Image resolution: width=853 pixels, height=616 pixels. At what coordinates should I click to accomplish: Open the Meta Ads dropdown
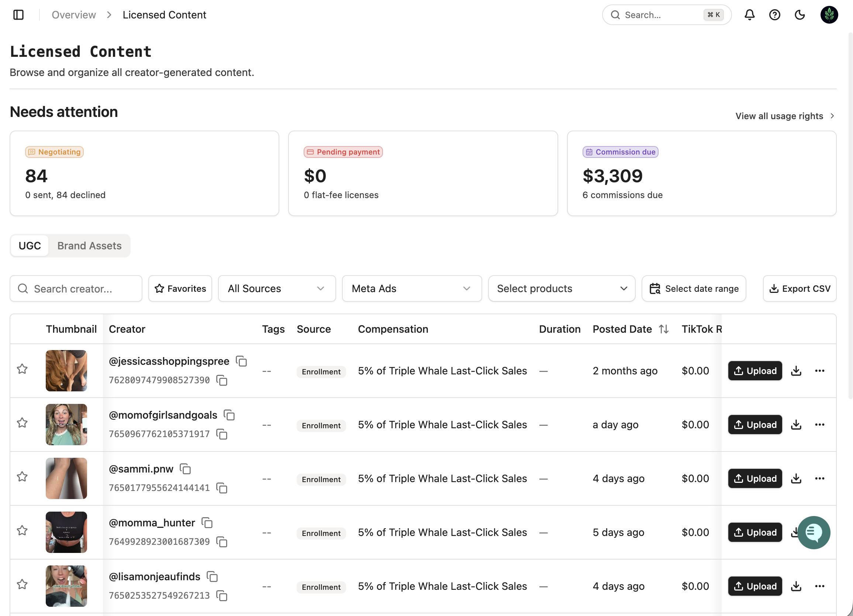412,288
